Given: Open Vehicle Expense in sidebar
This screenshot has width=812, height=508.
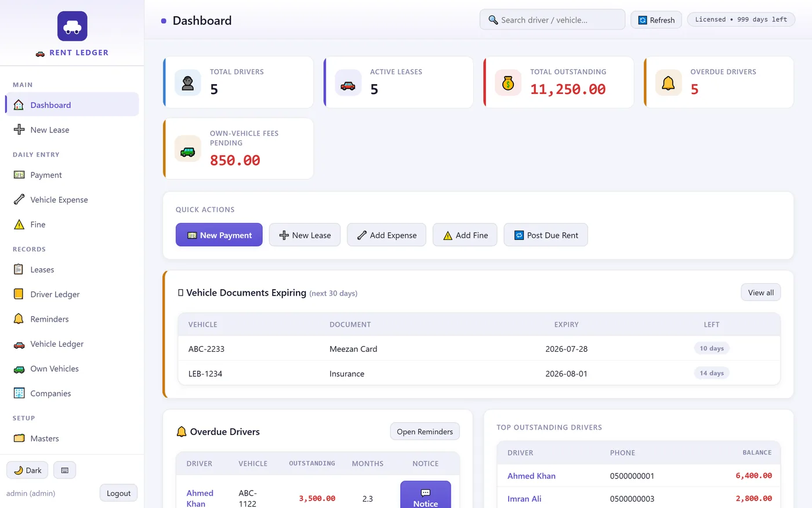Looking at the screenshot, I should point(72,200).
